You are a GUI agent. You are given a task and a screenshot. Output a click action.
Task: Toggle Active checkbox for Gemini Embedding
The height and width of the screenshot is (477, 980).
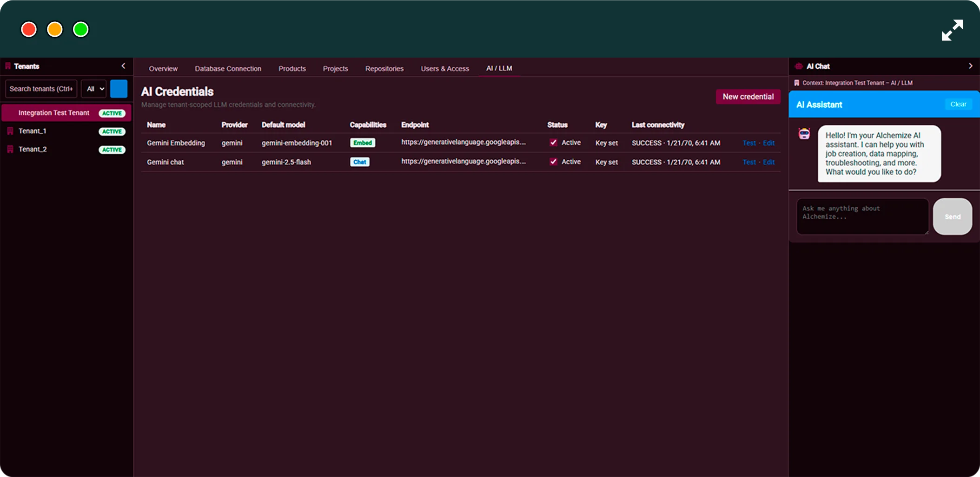[x=553, y=143]
